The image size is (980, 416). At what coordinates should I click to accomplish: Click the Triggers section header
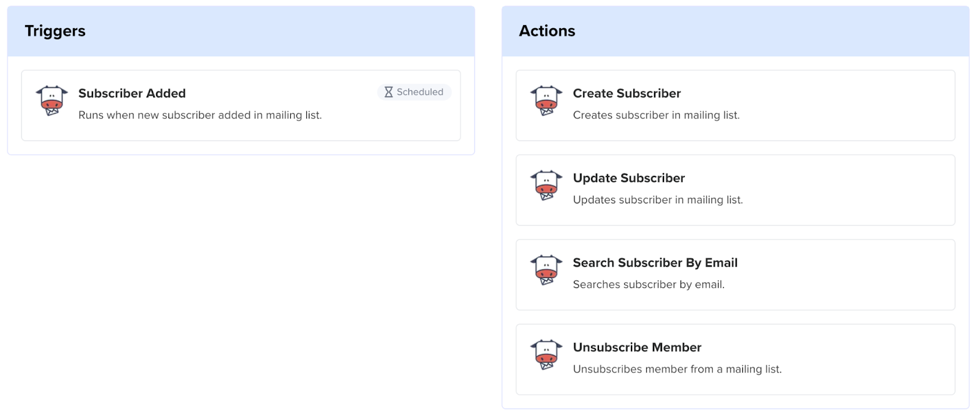55,31
